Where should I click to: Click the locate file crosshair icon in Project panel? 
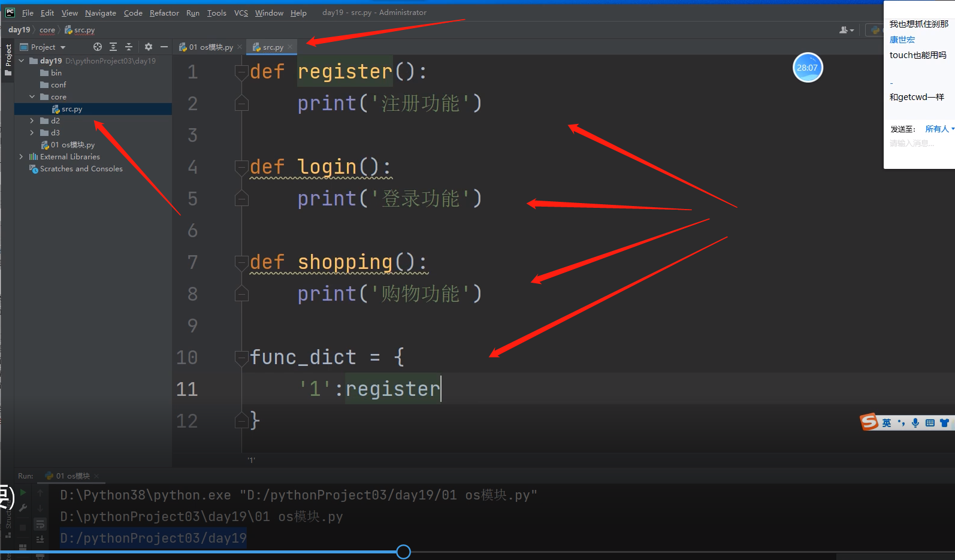tap(98, 47)
